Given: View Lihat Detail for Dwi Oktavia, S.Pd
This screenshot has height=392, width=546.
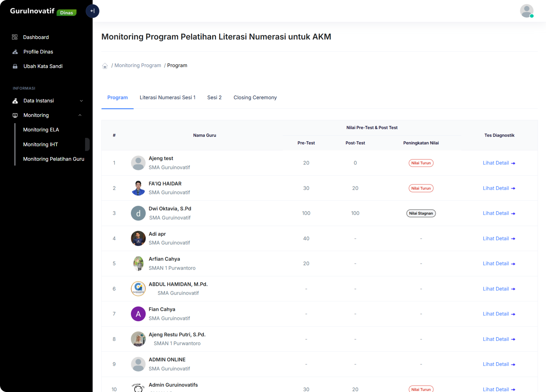Looking at the screenshot, I should click(x=499, y=213).
